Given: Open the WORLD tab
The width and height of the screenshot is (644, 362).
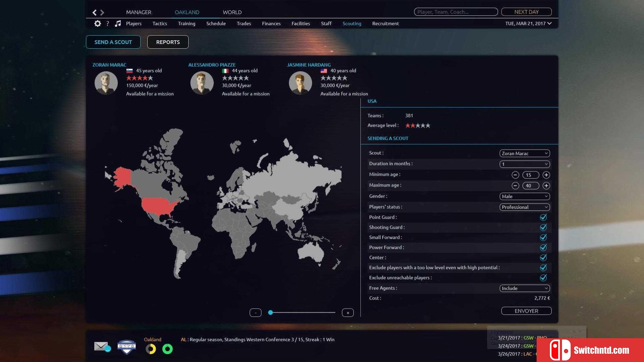Looking at the screenshot, I should 232,12.
